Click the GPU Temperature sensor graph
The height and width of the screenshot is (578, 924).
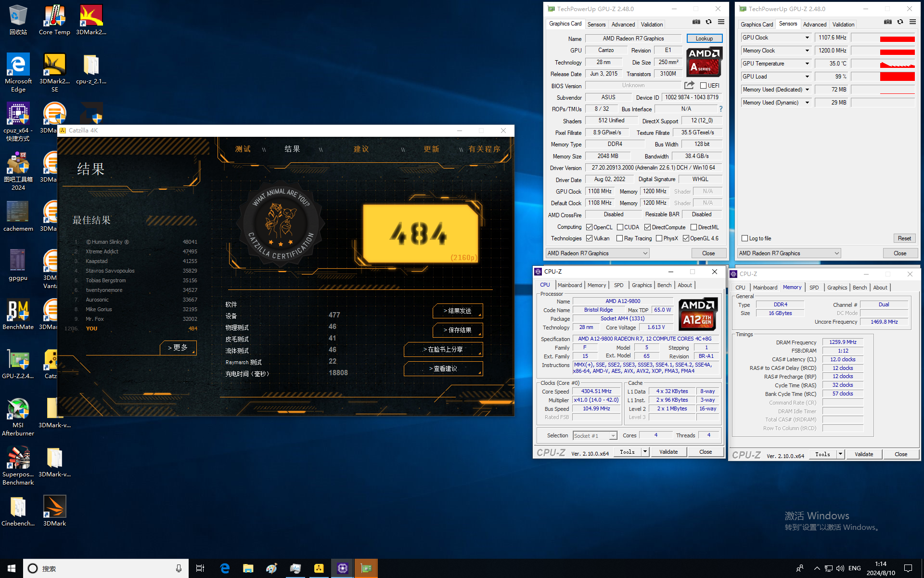point(883,64)
